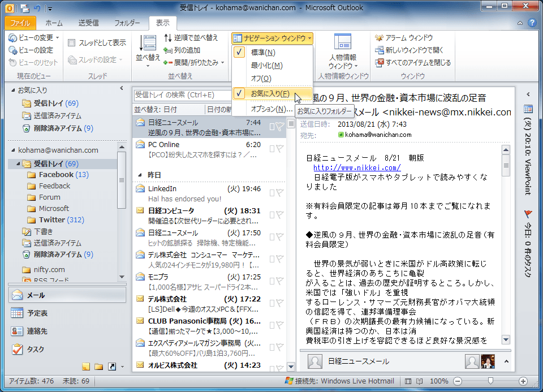Click the folder list icon in footer
This screenshot has width=543, height=392.
click(x=98, y=367)
